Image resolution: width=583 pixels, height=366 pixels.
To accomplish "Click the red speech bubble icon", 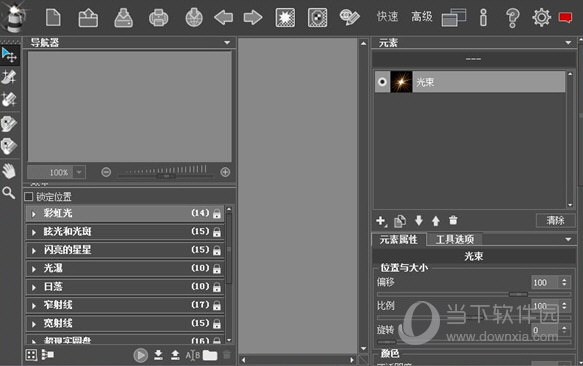I will tap(565, 17).
